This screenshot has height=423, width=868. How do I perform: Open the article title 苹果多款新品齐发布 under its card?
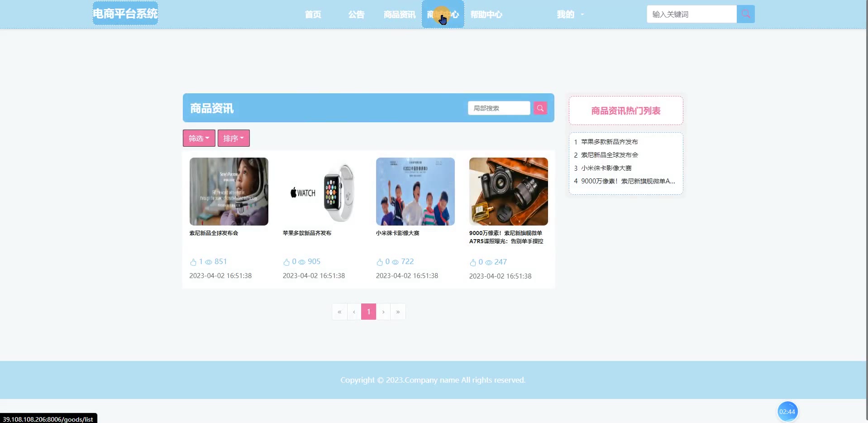click(x=307, y=233)
